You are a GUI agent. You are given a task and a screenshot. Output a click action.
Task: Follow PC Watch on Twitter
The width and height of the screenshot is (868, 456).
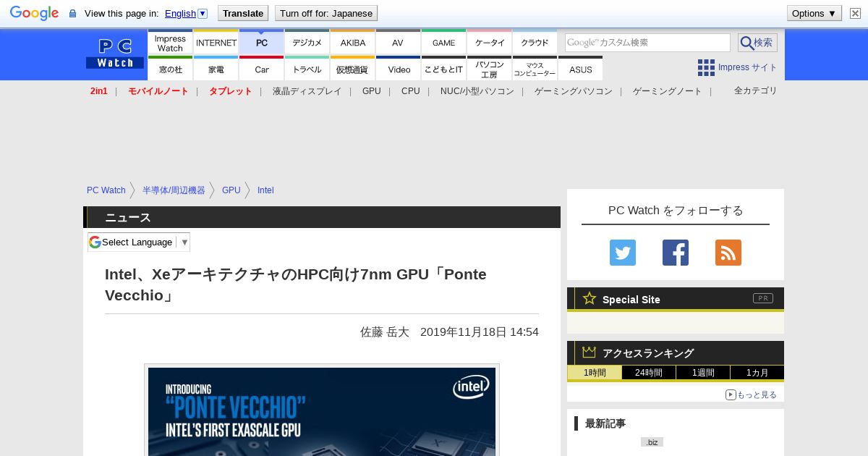point(623,253)
